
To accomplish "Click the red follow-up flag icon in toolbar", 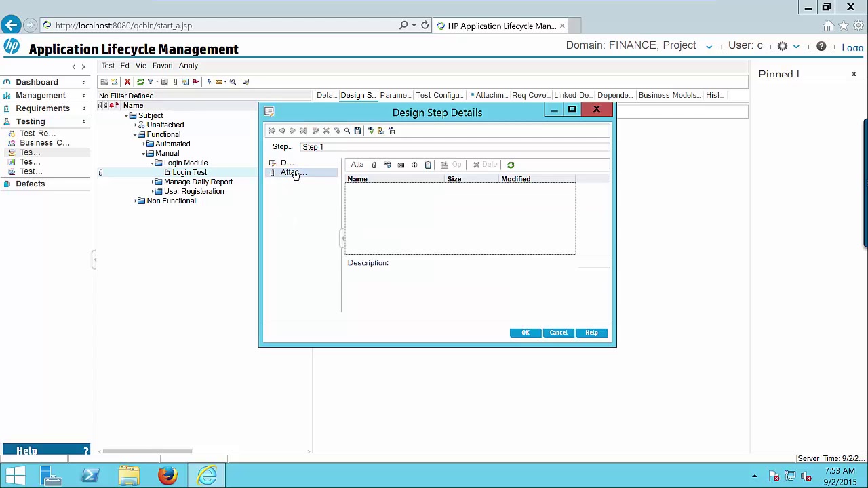I will 196,82.
